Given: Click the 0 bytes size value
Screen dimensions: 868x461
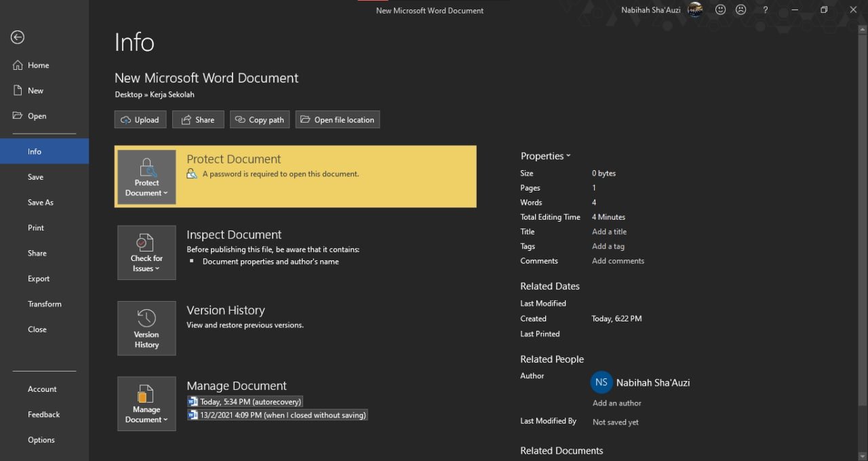Looking at the screenshot, I should pyautogui.click(x=604, y=174).
